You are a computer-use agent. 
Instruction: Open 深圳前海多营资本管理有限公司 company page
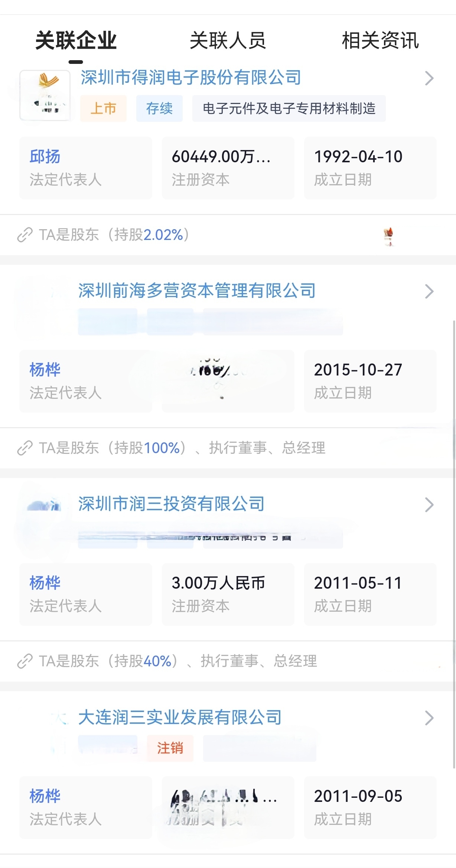coord(197,290)
